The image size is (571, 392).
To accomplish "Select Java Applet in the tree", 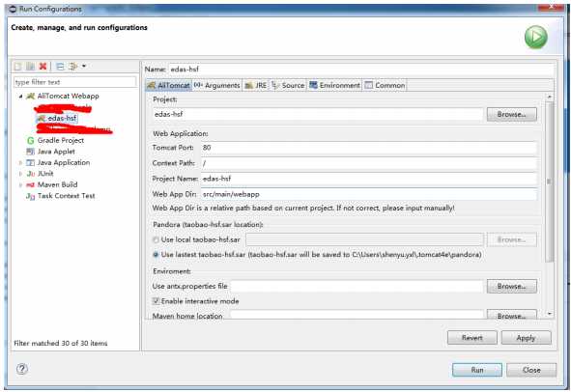I will tap(56, 152).
